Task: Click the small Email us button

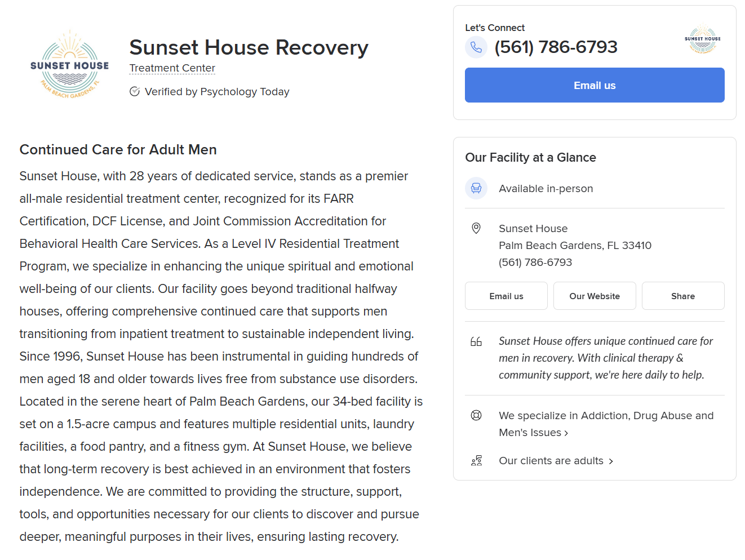Action: click(x=506, y=296)
